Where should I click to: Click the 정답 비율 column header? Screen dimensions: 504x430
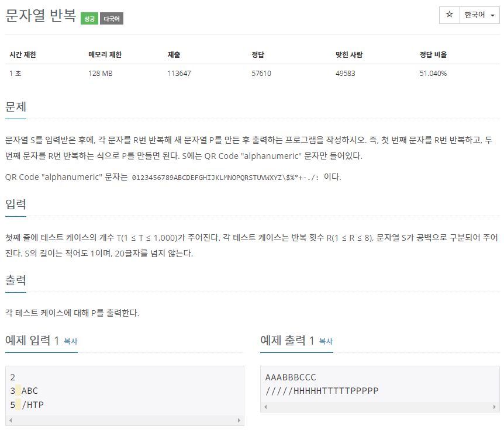pos(433,54)
